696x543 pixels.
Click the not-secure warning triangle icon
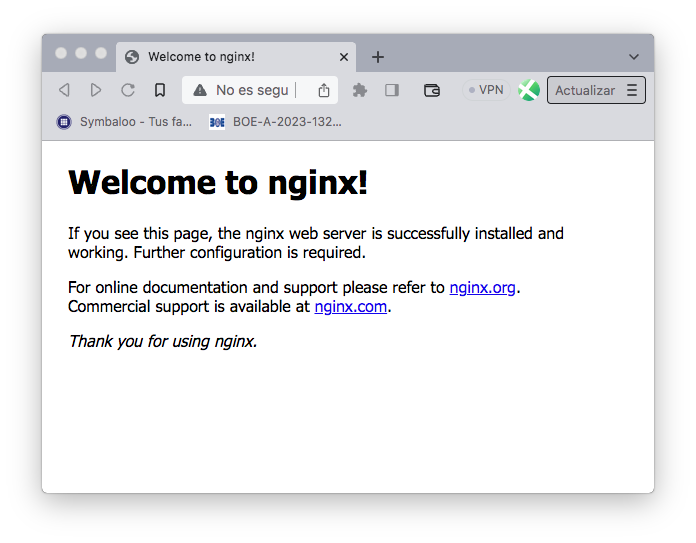coord(200,90)
